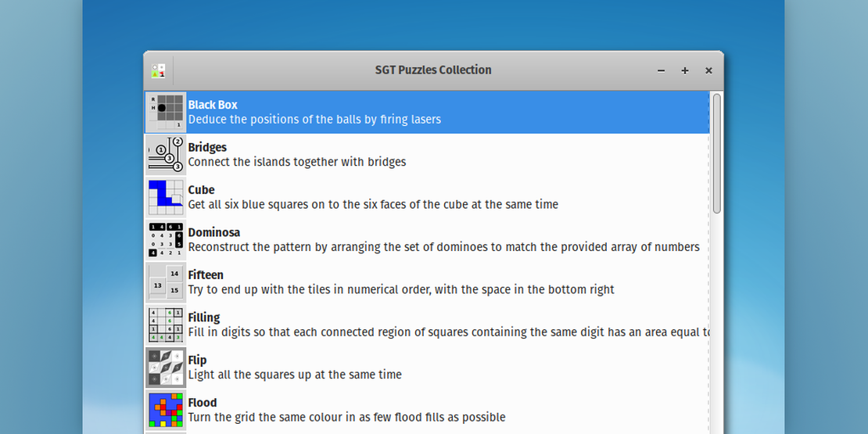Image resolution: width=868 pixels, height=434 pixels.
Task: Click the Flood puzzle icon
Action: (x=166, y=410)
